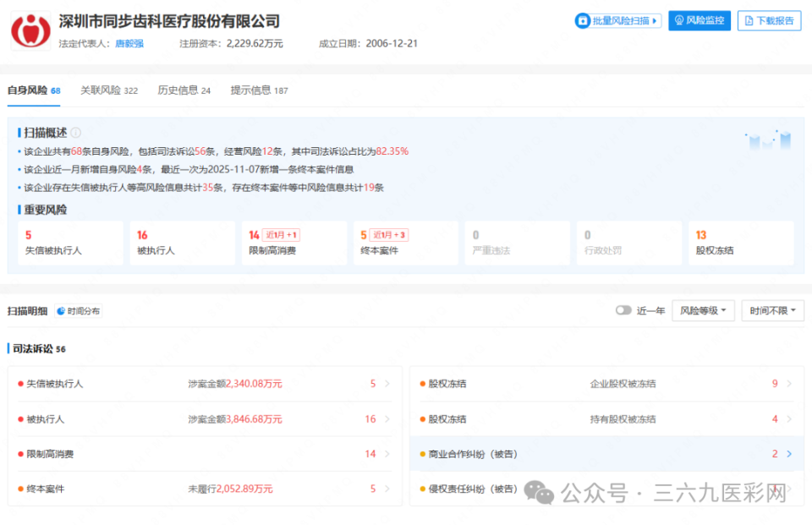
Task: Click the 近1月+3 badge on 终本案件
Action: click(389, 235)
